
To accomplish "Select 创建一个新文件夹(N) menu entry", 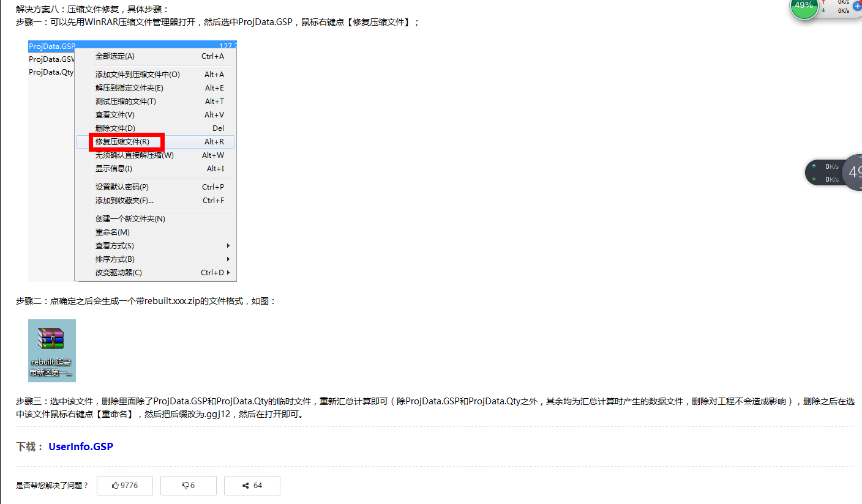I will (156, 219).
